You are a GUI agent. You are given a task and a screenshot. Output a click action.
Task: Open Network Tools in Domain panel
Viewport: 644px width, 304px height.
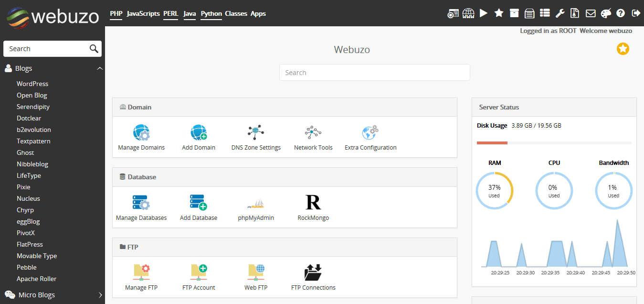(313, 132)
